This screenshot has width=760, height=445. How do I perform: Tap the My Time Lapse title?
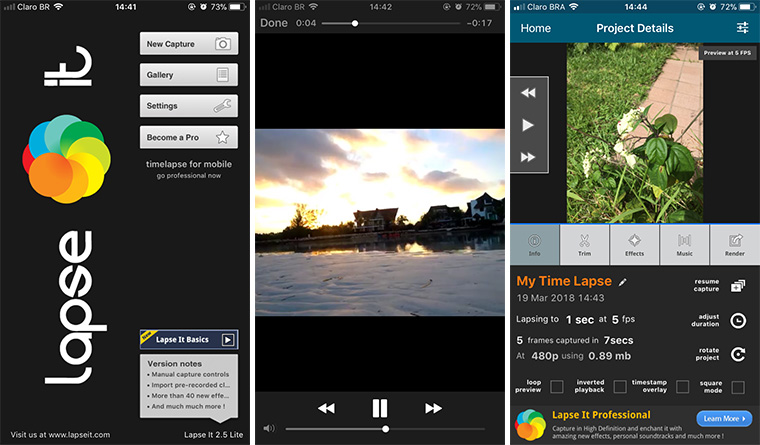tap(564, 281)
